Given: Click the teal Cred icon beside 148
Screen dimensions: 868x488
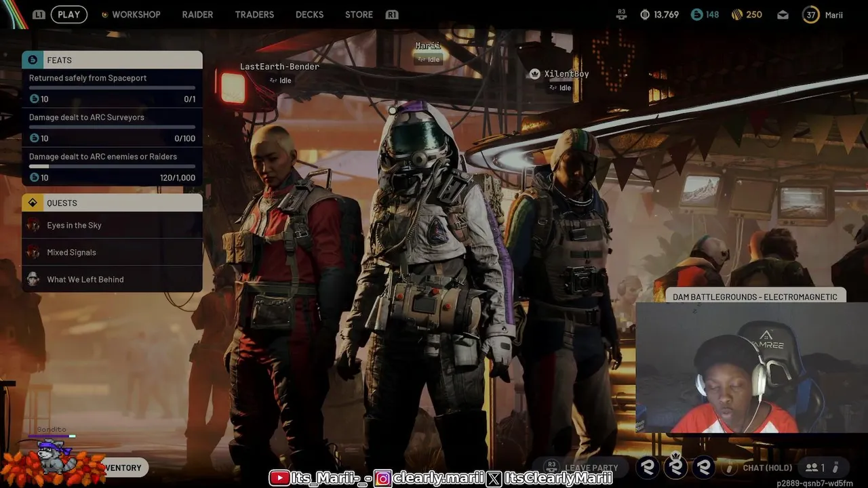Looking at the screenshot, I should [696, 14].
